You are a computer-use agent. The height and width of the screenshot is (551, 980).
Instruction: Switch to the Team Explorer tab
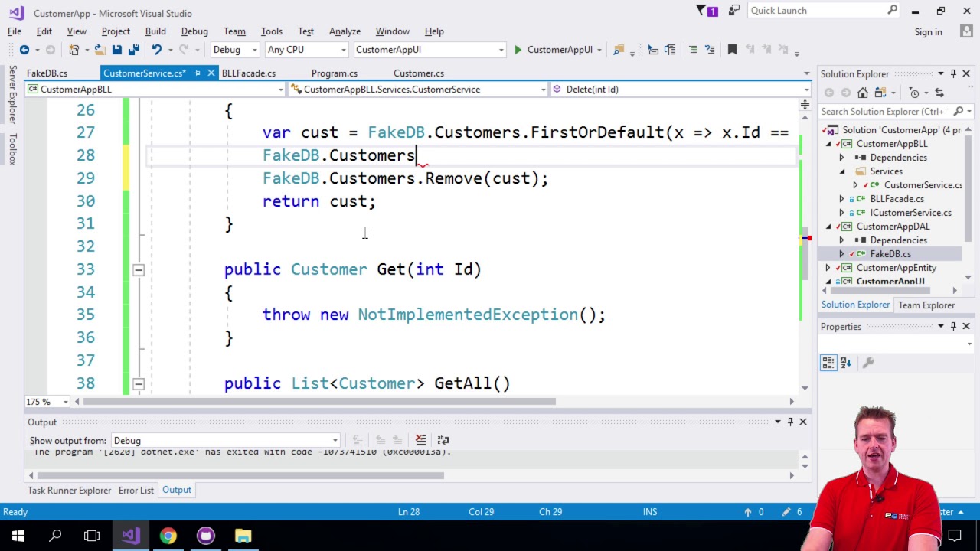(x=926, y=305)
